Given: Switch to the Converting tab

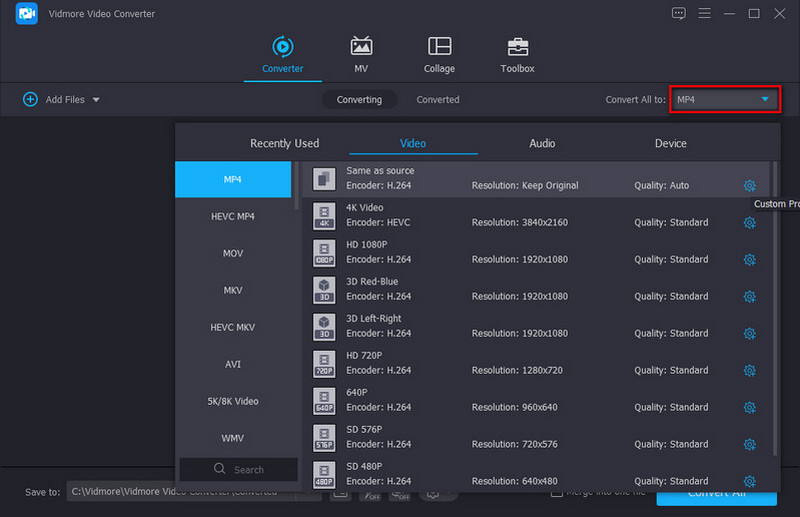Looking at the screenshot, I should click(x=359, y=100).
